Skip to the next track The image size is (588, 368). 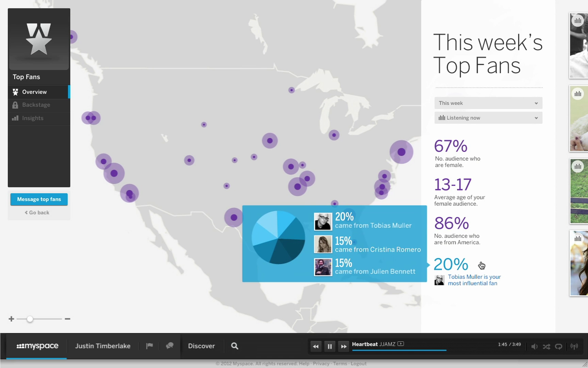(x=344, y=347)
